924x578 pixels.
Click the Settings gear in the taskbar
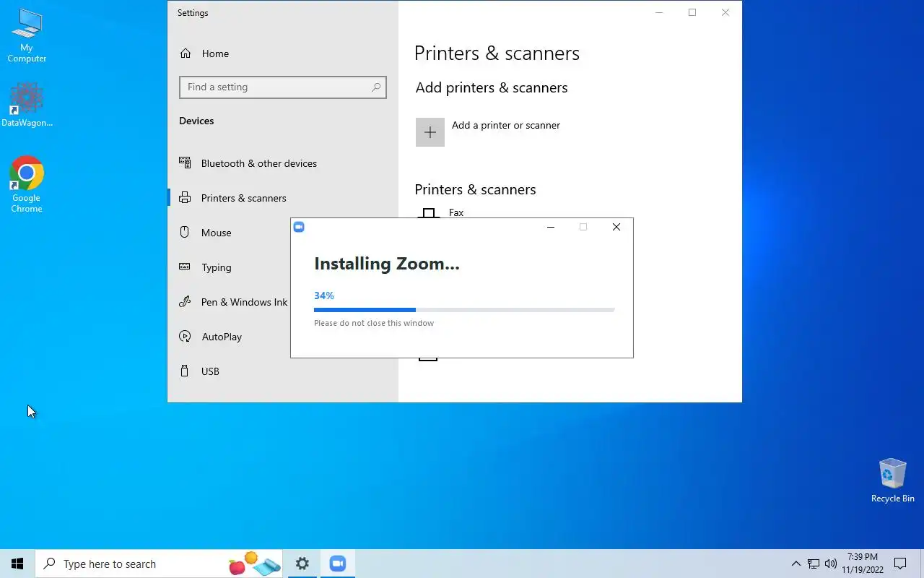(302, 564)
